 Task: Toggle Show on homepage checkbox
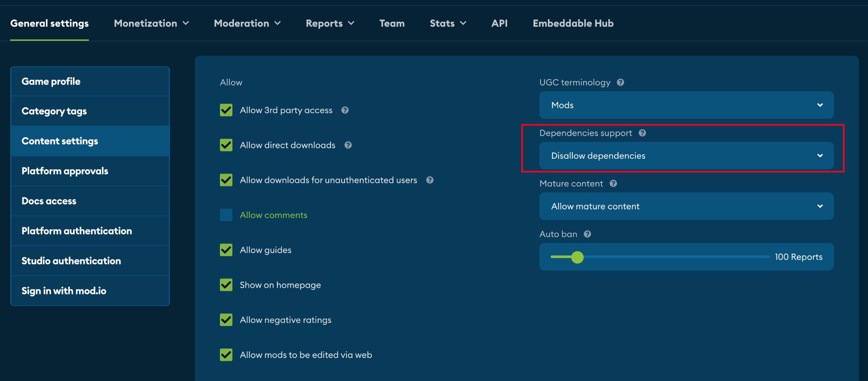coord(226,285)
